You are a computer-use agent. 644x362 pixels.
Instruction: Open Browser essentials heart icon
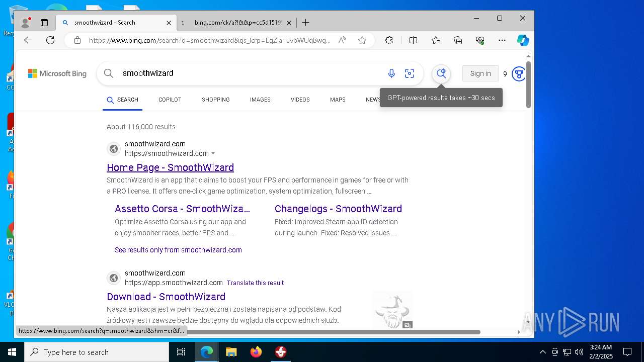[x=480, y=40]
